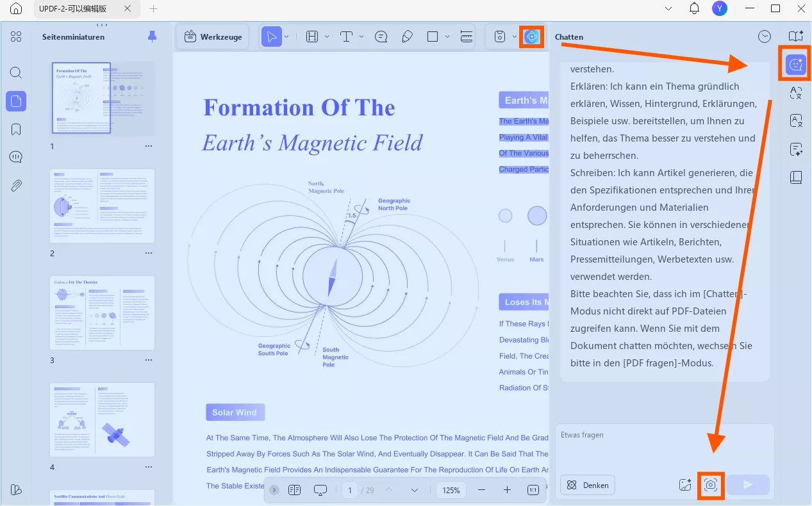Click the bottom-left sidebar panel icon
Image resolution: width=812 pixels, height=506 pixels.
coord(16,489)
